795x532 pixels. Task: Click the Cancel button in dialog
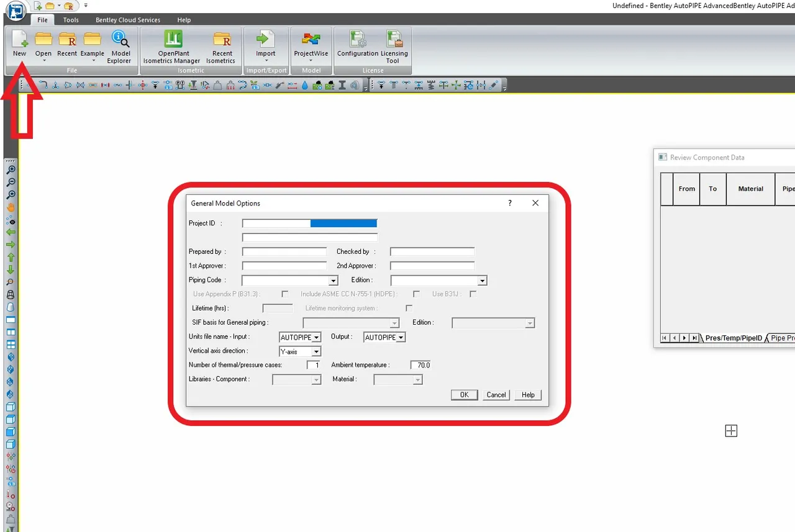[x=496, y=395]
